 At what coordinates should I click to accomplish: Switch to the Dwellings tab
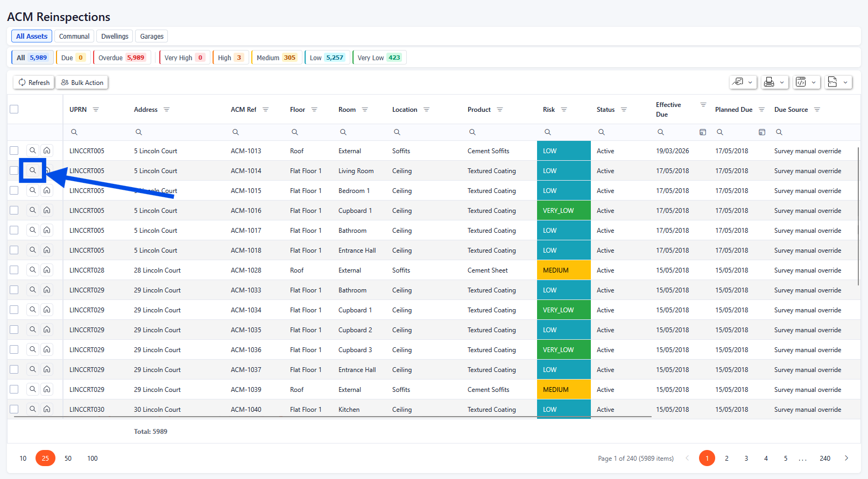tap(115, 37)
